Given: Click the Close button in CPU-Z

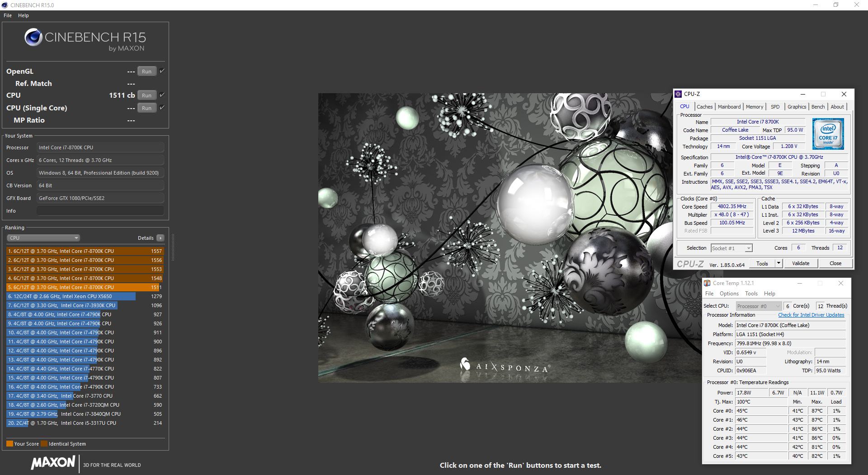Looking at the screenshot, I should [x=835, y=263].
